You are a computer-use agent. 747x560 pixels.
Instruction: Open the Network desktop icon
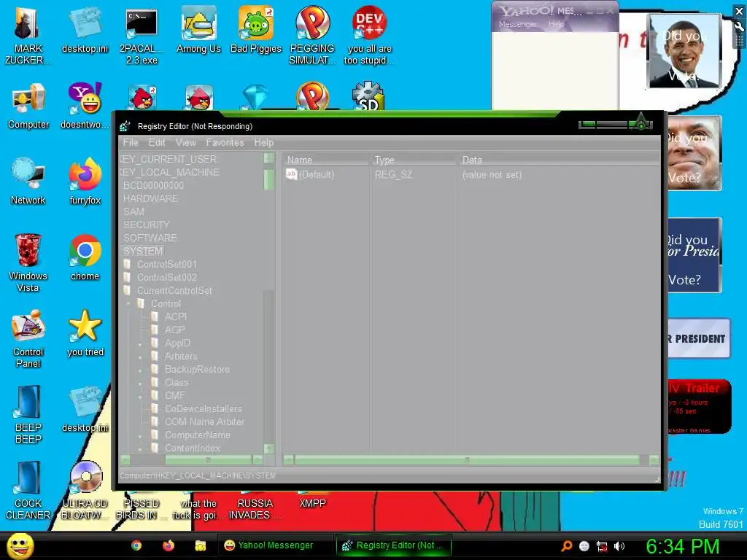pyautogui.click(x=28, y=182)
